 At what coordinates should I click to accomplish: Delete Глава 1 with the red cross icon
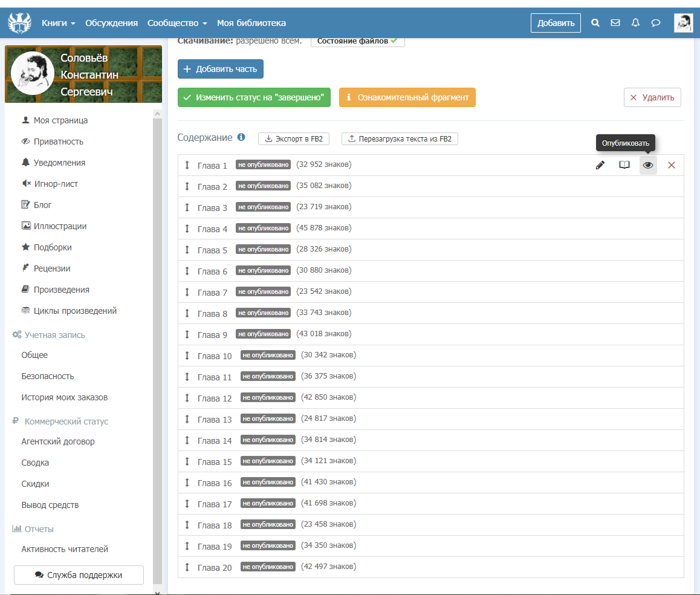point(672,165)
